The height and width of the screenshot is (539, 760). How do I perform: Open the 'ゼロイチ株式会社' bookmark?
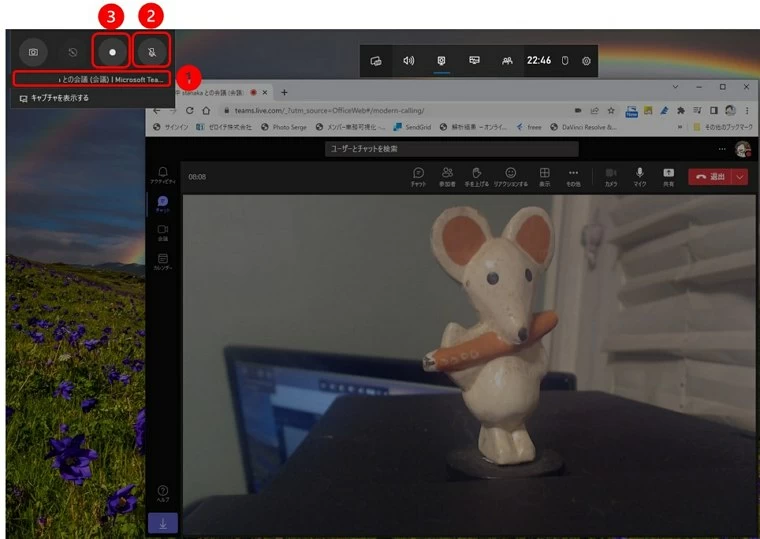(224, 127)
